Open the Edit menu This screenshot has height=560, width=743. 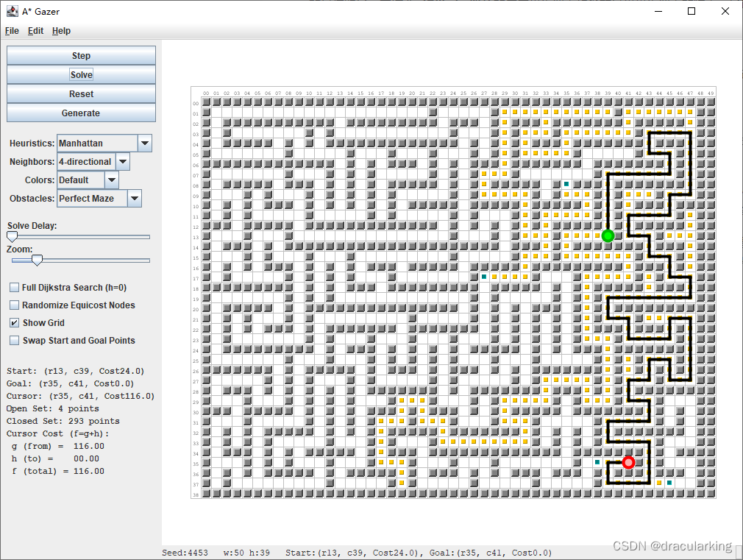tap(35, 31)
